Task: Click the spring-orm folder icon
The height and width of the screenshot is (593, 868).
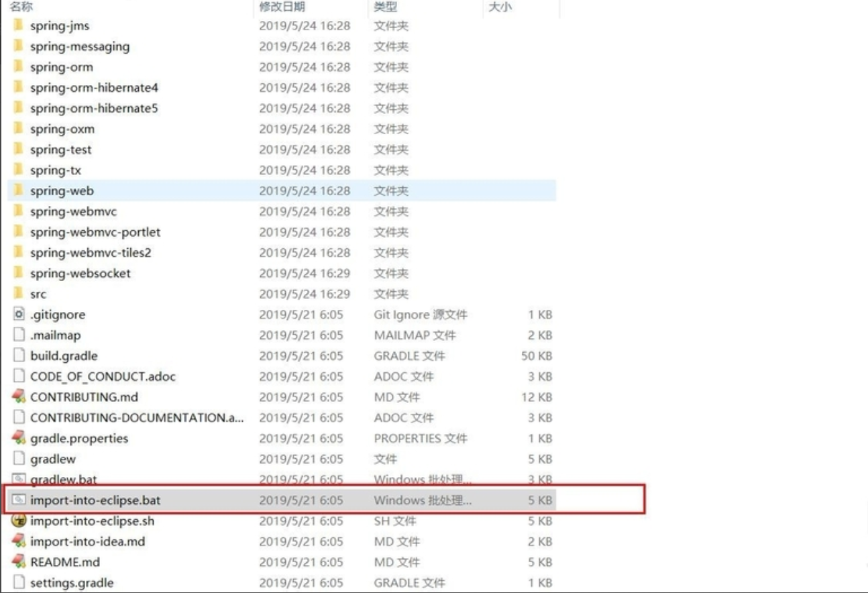Action: [18, 67]
